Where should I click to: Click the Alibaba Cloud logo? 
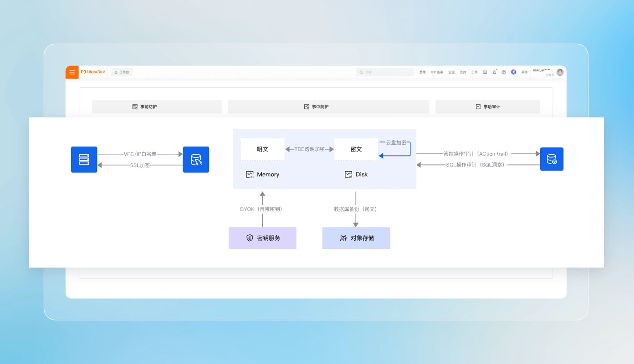[x=93, y=72]
